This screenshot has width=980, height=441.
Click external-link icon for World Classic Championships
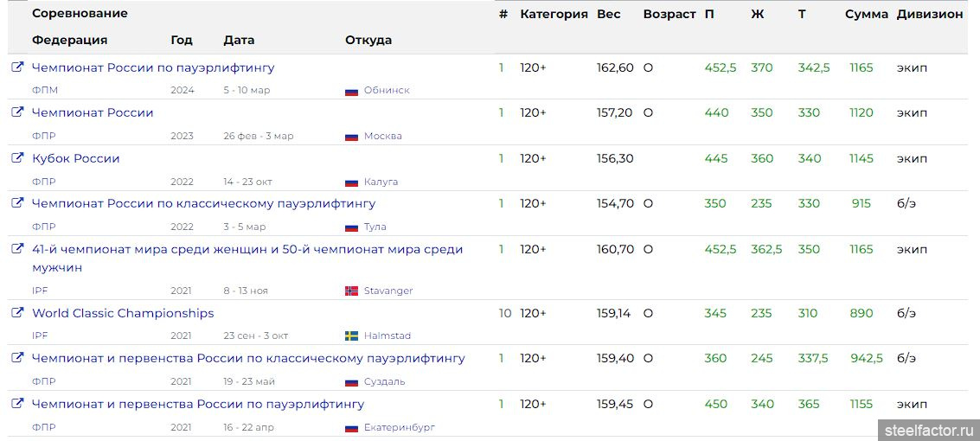pos(17,314)
